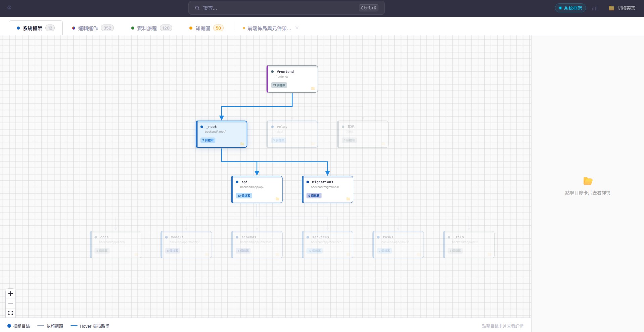644x332 pixels.
Task: Open settings via the gear icon
Action: [x=10, y=7]
